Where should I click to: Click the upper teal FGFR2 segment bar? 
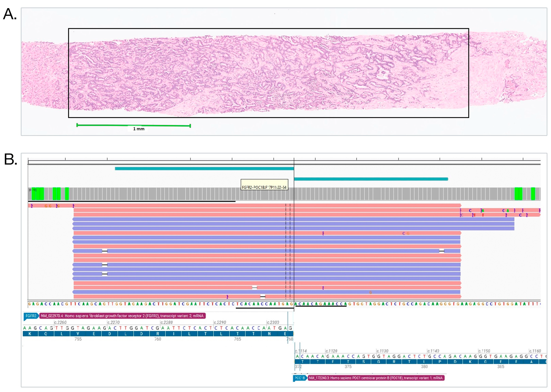[x=204, y=169]
